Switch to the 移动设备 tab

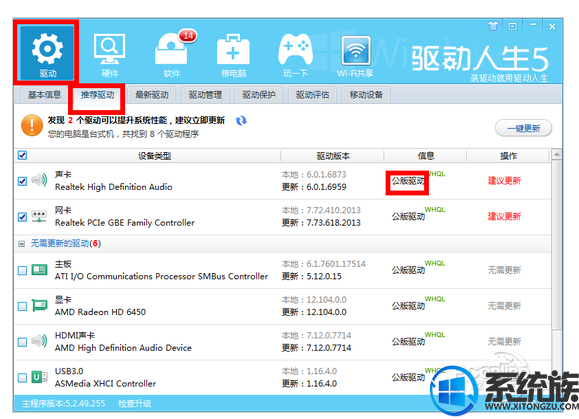366,95
